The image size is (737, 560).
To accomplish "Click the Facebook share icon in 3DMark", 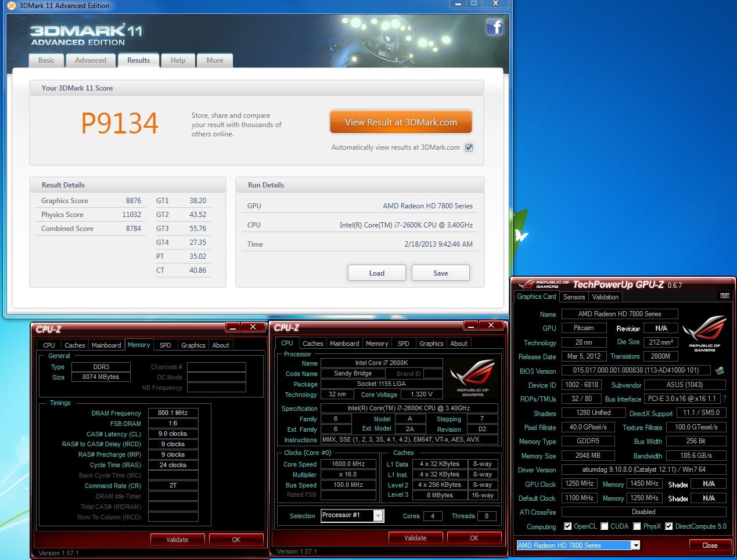I will coord(494,27).
